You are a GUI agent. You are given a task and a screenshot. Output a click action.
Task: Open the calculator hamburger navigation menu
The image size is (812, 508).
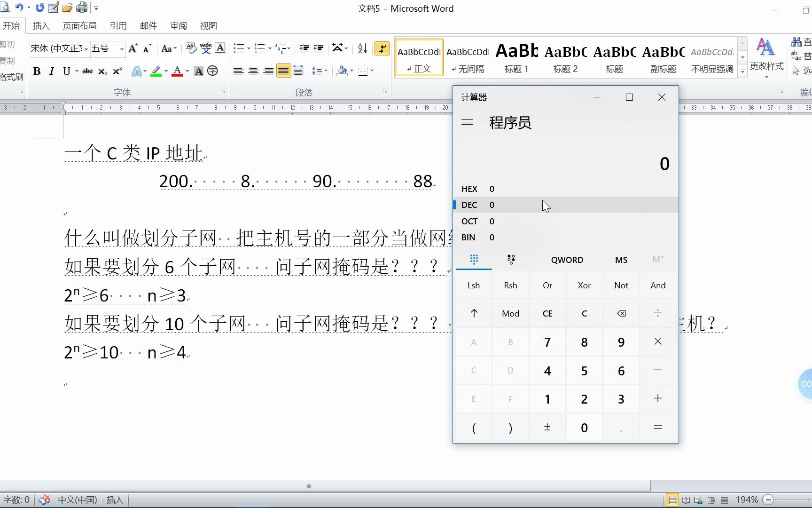coord(467,122)
